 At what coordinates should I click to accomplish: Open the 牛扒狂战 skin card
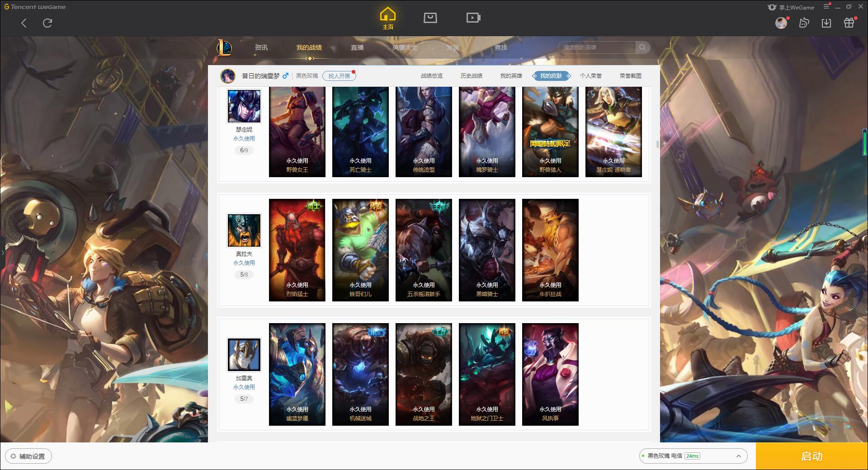point(550,250)
